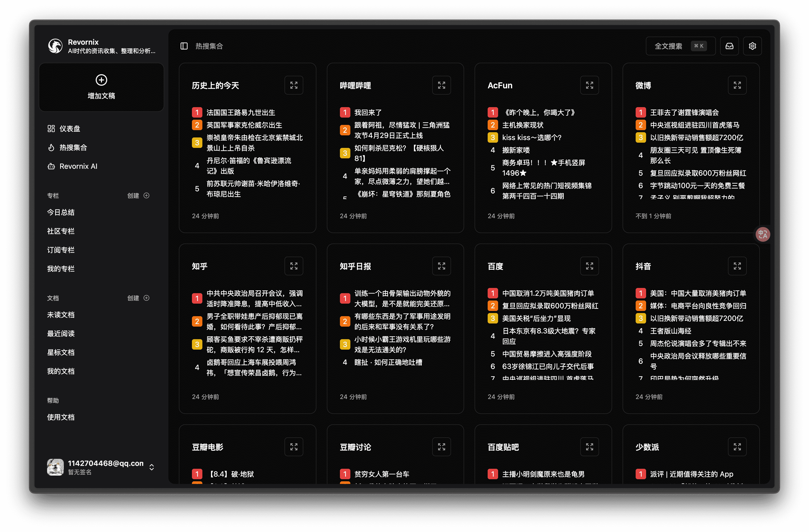Open 使用文档 help link
The width and height of the screenshot is (809, 532).
pos(60,417)
